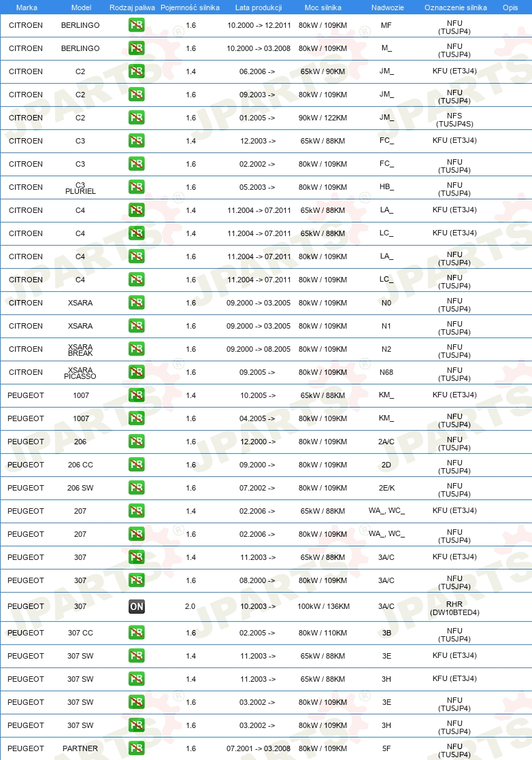Image resolution: width=532 pixels, height=760 pixels.
Task: Select the '80kW / 110KM' power cell
Action: tap(322, 633)
